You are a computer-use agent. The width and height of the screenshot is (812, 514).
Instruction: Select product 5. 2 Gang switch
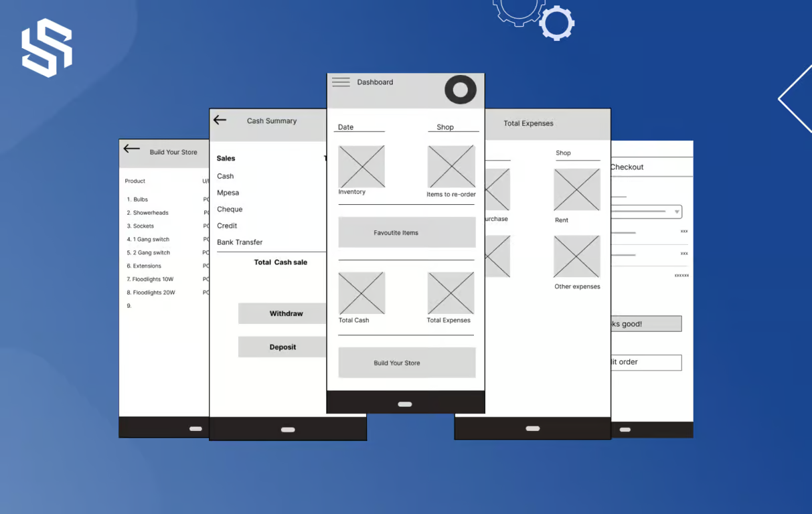148,253
